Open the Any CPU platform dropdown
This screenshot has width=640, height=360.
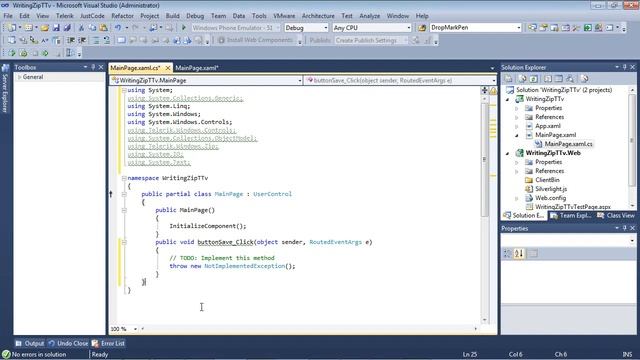click(409, 28)
